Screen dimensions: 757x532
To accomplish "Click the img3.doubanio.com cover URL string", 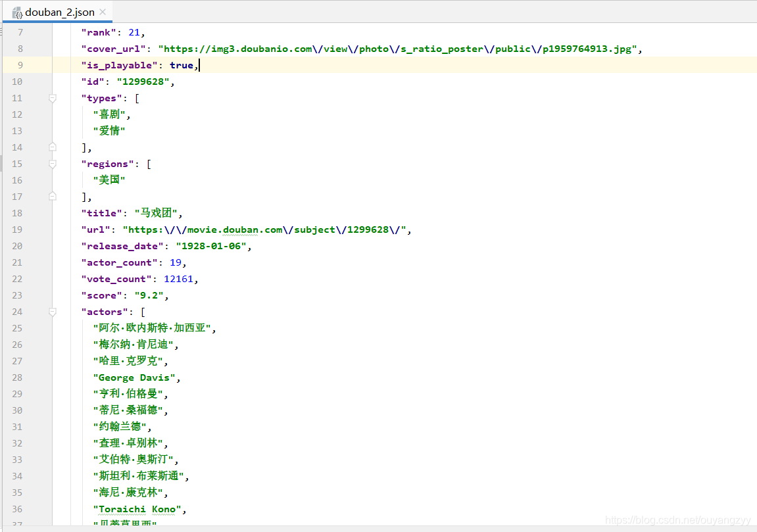I will (398, 49).
